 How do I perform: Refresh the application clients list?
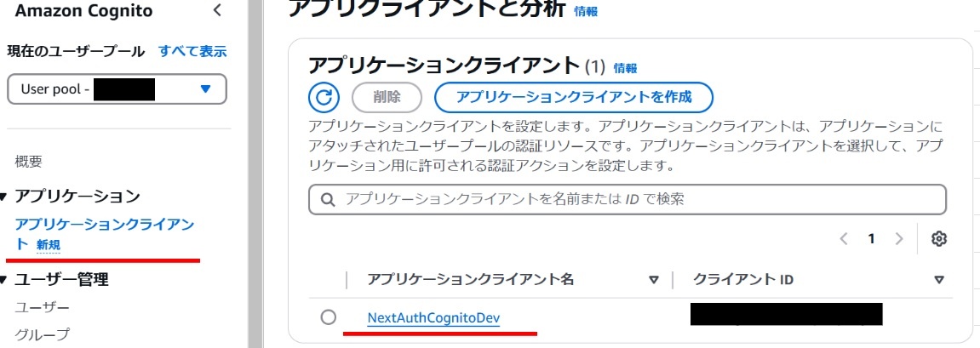[324, 97]
